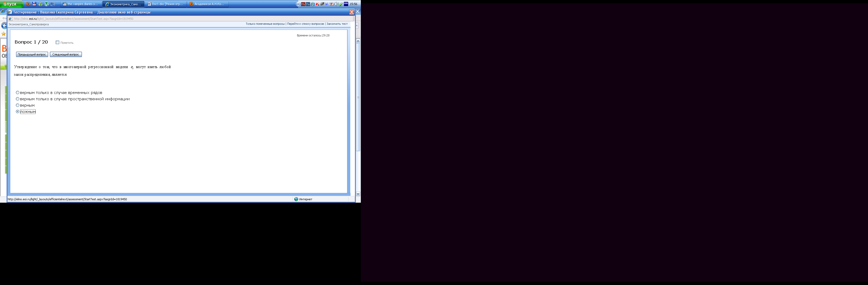Open 'Только помеченные вопросы' link
This screenshot has height=285, width=868.
tap(265, 24)
